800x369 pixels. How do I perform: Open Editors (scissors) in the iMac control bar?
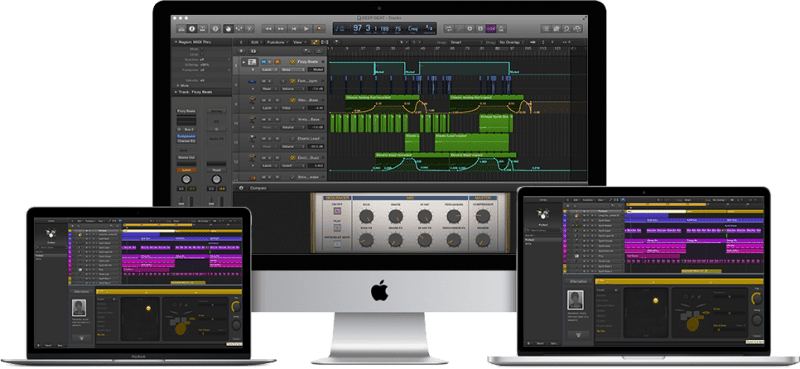pyautogui.click(x=249, y=29)
